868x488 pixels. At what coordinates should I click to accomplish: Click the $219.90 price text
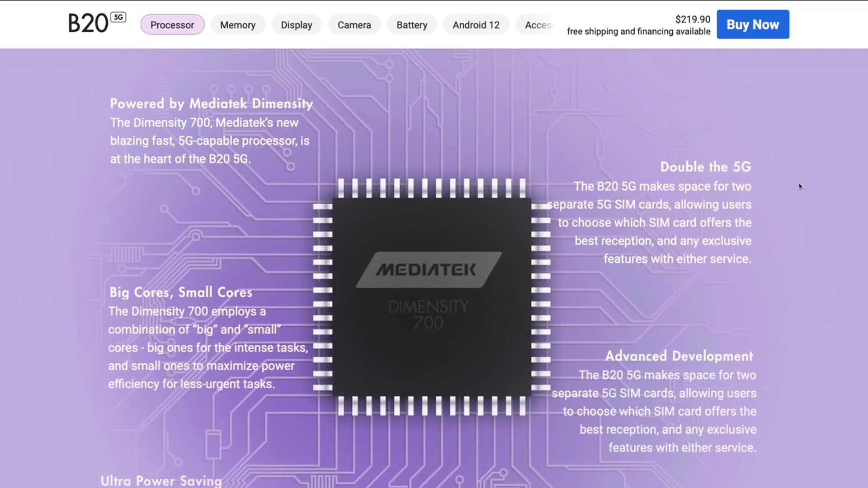693,19
